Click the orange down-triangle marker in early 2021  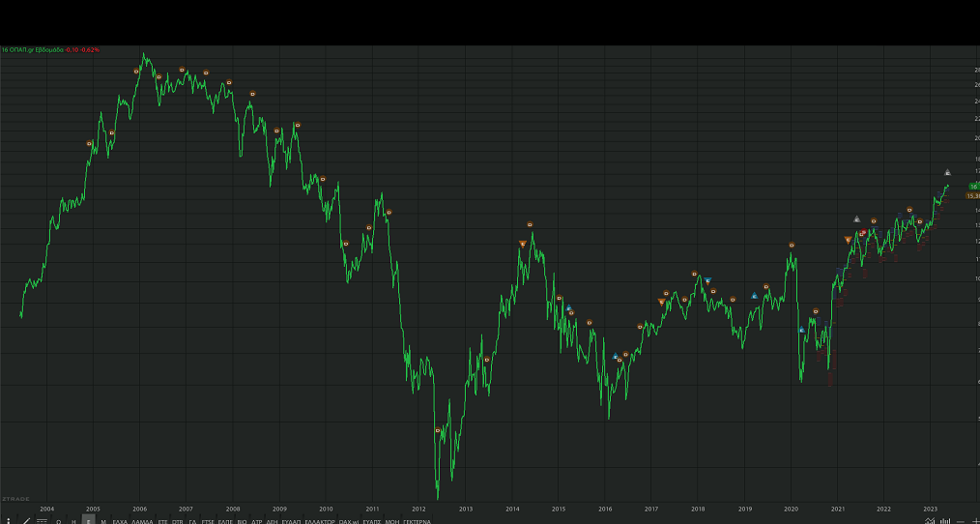[849, 240]
